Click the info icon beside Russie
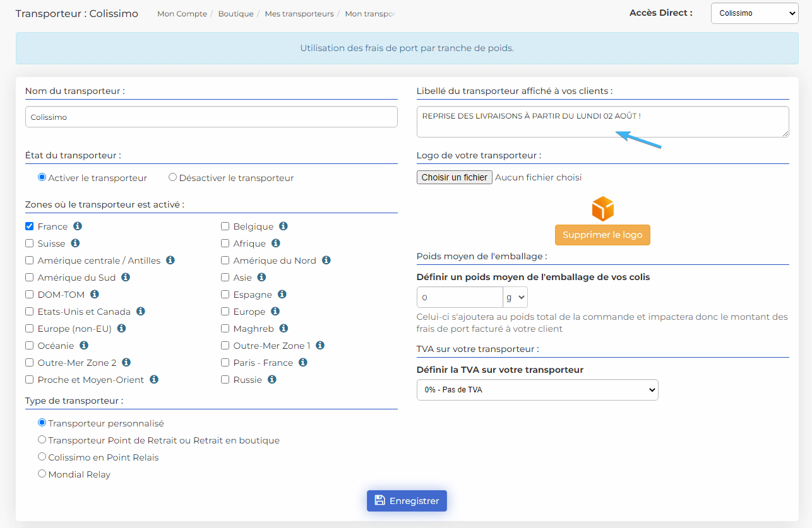 point(272,379)
